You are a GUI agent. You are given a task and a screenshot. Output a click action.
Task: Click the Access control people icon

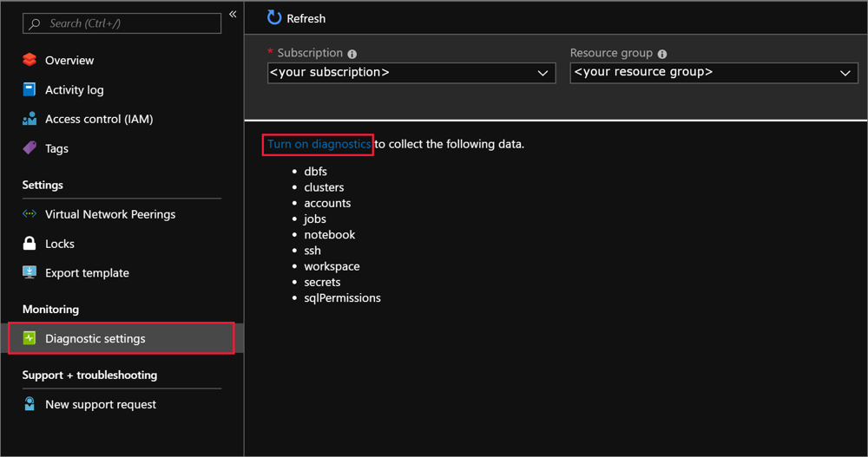30,119
